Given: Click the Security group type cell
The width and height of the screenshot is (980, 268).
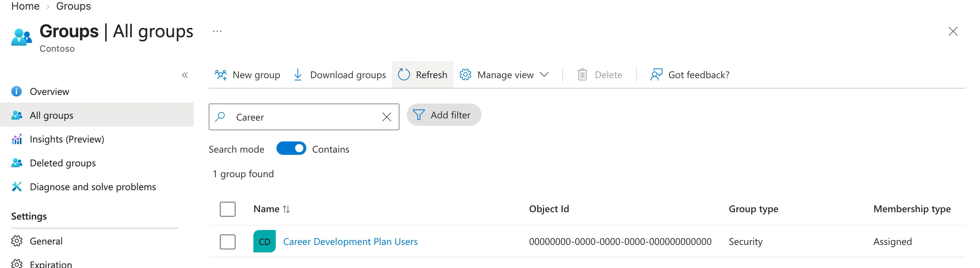Looking at the screenshot, I should (746, 242).
